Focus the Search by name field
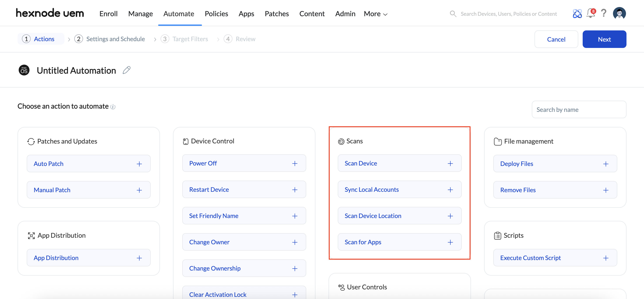This screenshot has height=299, width=644. 579,110
